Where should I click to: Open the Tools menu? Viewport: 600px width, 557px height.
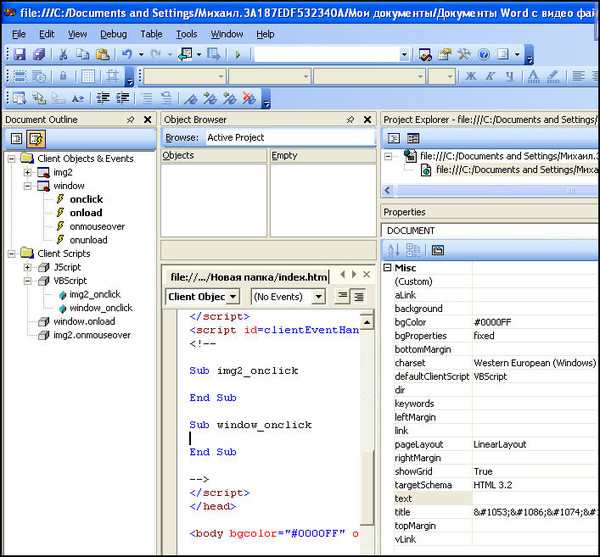(x=186, y=34)
